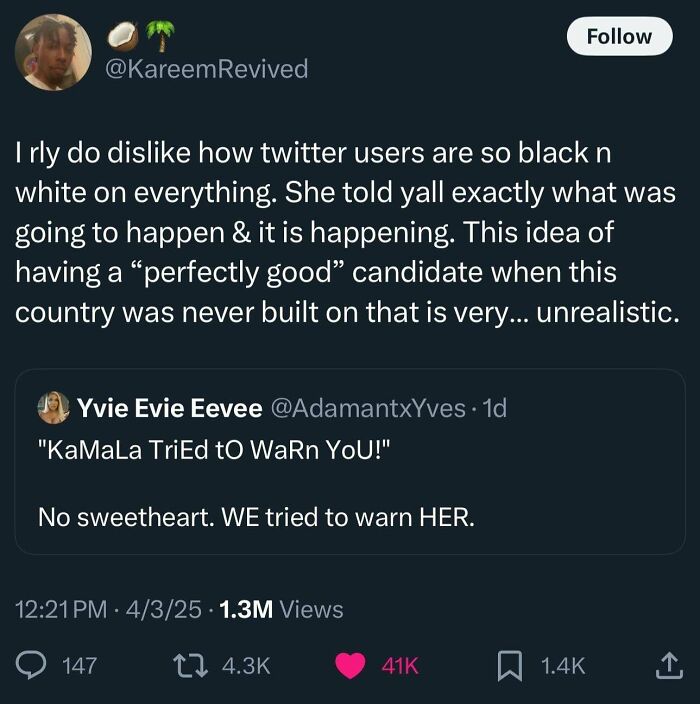The image size is (700, 704).
Task: Click the 1.4K bookmarks count
Action: pyautogui.click(x=563, y=665)
